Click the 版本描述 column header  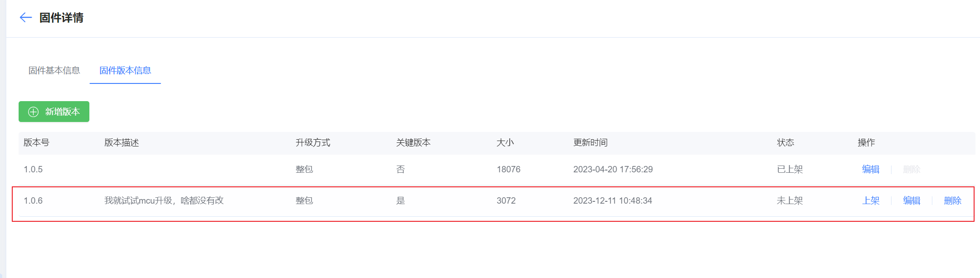pos(122,142)
